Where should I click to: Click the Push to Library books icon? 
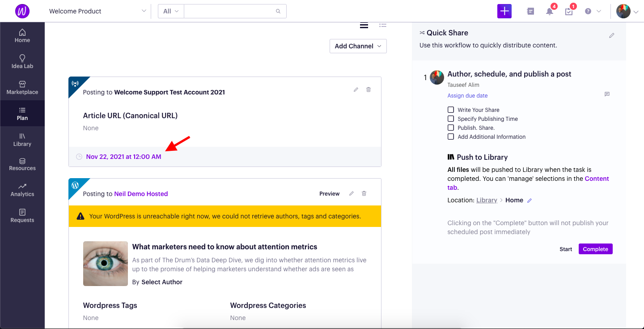(451, 157)
